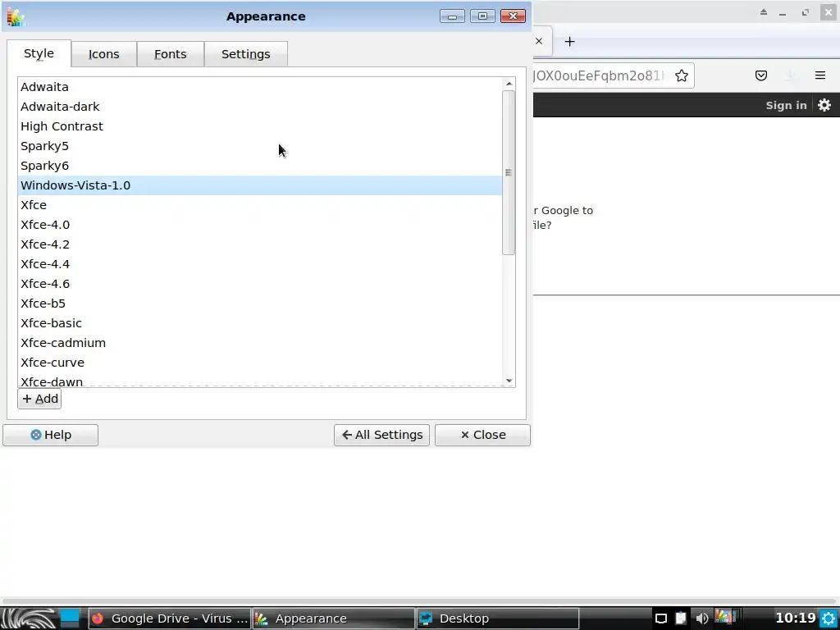Open the Sparky start menu
840x630 pixels.
pos(29,619)
